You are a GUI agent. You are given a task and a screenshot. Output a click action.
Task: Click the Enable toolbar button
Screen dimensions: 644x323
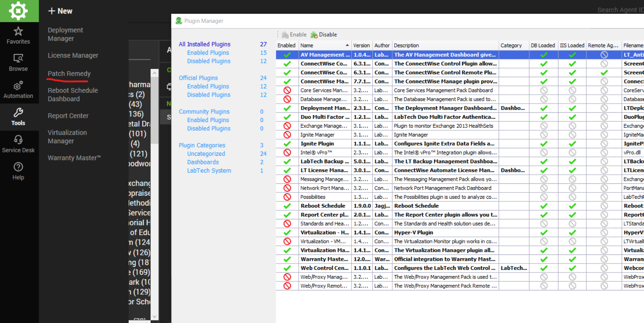294,35
